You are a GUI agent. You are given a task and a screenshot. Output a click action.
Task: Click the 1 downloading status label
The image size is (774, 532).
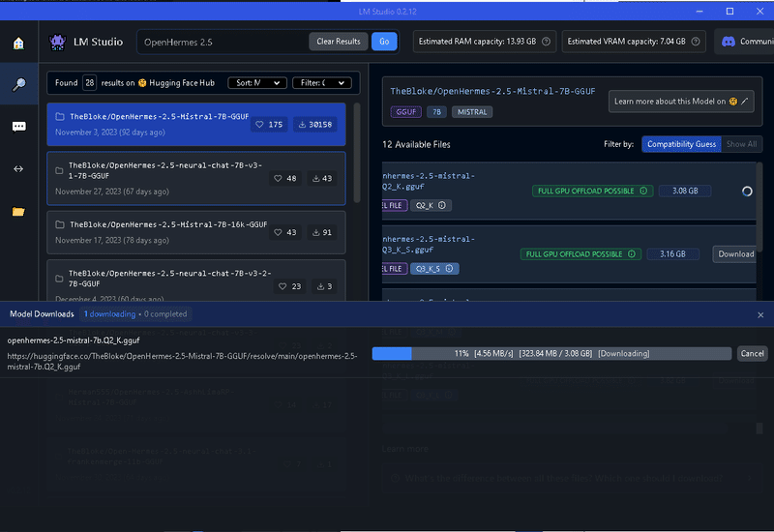[x=109, y=314]
